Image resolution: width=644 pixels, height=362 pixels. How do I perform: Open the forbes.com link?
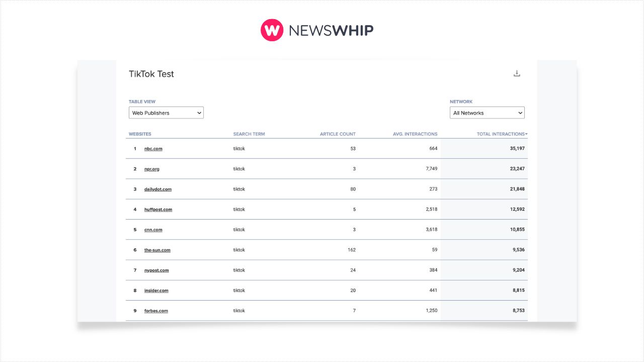tap(156, 311)
